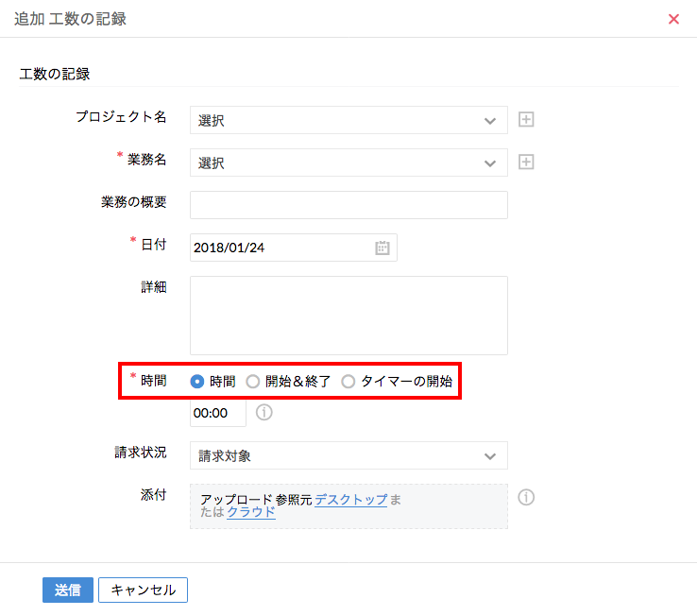Screen dimensions: 697x616
Task: Expand the 業務名 selection dropdown
Action: (x=348, y=163)
